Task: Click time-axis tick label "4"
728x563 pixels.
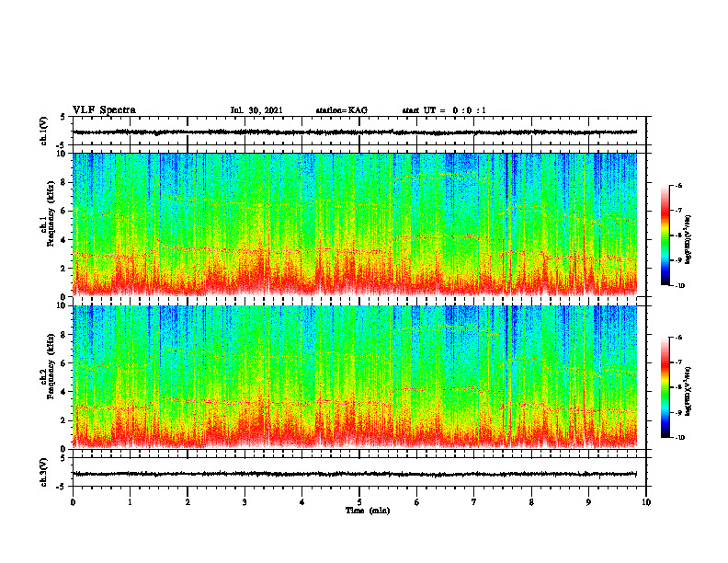Action: 302,502
